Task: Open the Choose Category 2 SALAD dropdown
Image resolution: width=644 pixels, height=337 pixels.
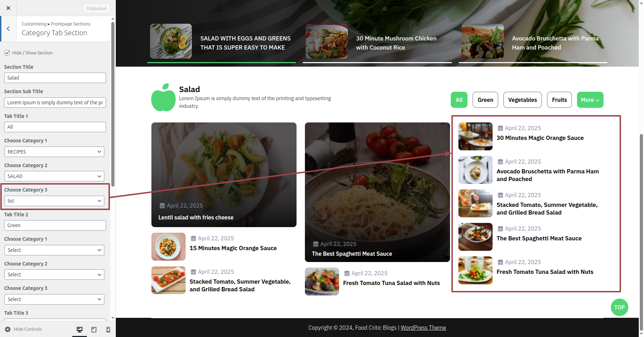Action: 54,176
